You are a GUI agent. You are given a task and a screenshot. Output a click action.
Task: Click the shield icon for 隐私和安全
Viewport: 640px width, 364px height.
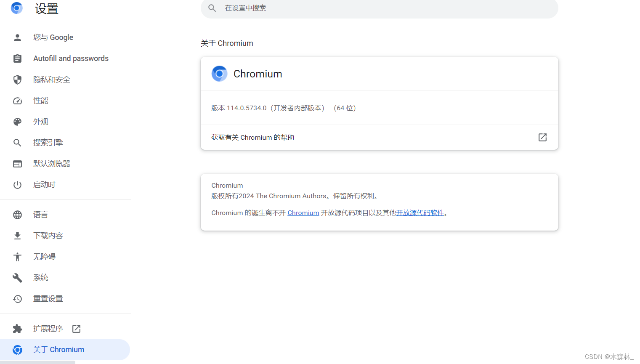point(17,80)
